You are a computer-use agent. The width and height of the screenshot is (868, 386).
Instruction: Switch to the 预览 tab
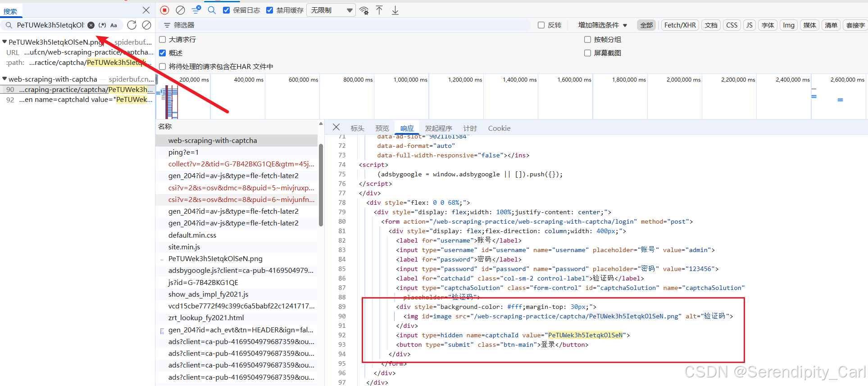[x=382, y=128]
